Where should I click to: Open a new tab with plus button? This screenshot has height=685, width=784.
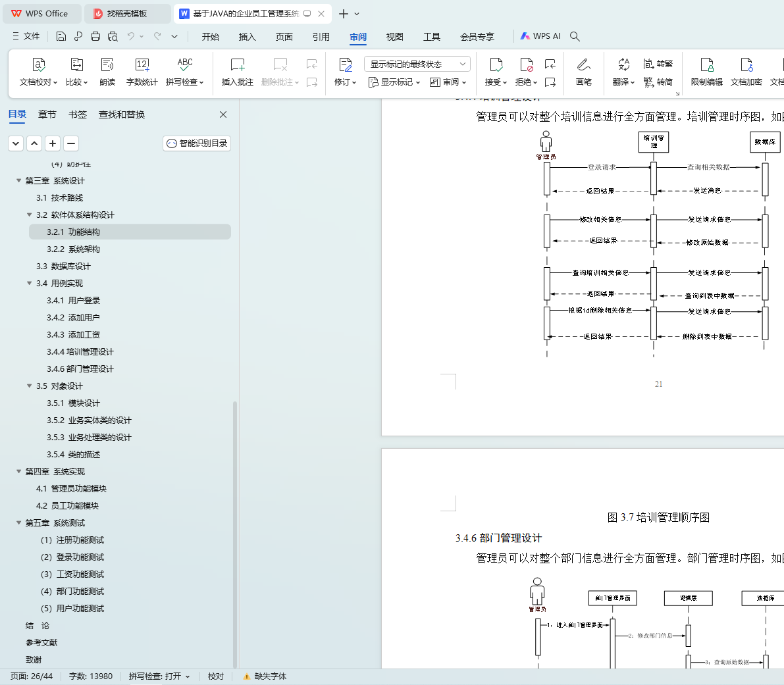click(344, 14)
